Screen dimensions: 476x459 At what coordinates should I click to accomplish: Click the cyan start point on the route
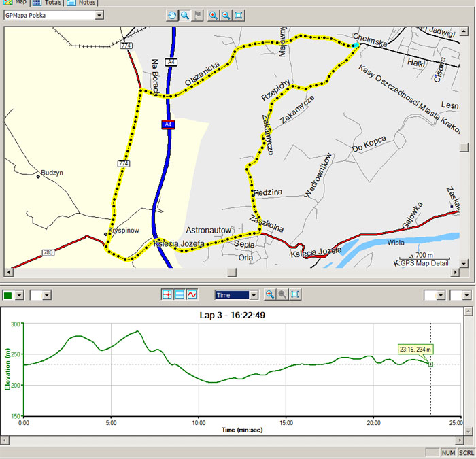point(355,45)
